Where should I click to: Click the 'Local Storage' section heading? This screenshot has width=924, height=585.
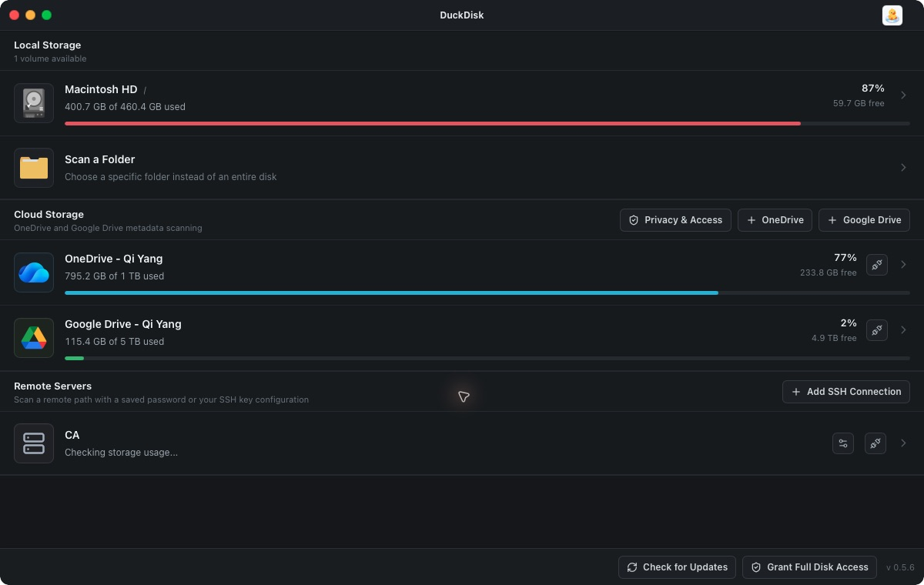click(48, 45)
